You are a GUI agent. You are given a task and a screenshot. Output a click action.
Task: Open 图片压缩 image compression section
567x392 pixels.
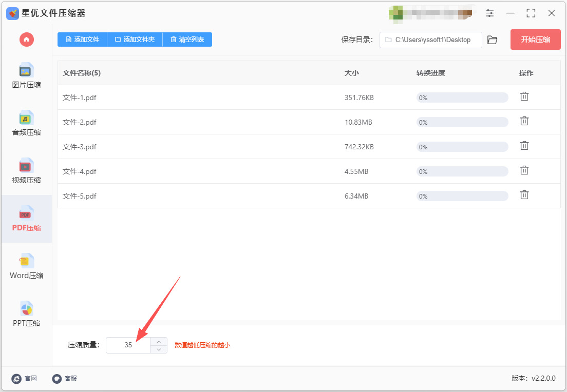[26, 75]
